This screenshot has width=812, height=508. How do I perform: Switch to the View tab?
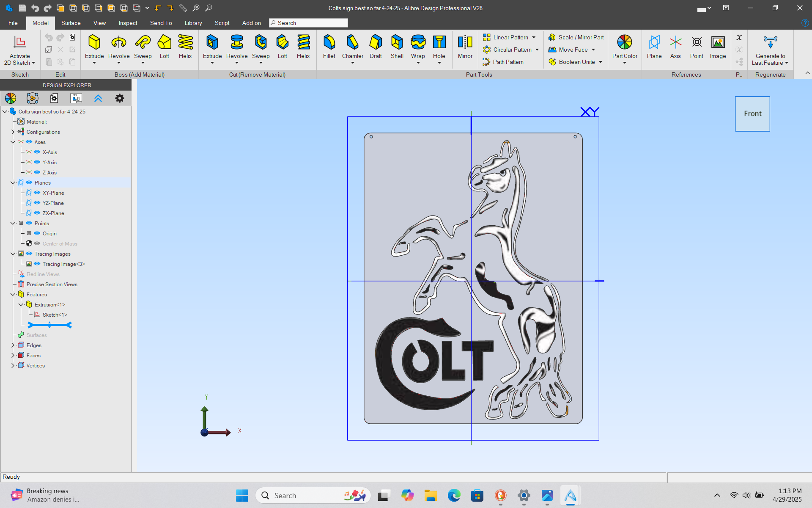(99, 23)
